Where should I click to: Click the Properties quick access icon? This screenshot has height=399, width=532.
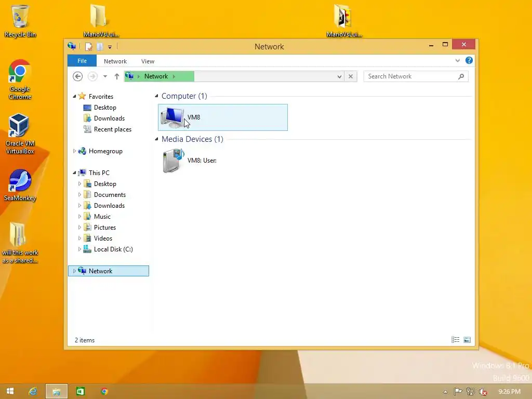[88, 46]
